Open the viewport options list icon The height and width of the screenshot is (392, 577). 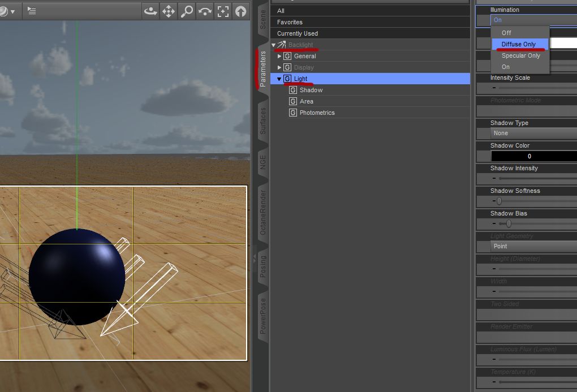(32, 11)
